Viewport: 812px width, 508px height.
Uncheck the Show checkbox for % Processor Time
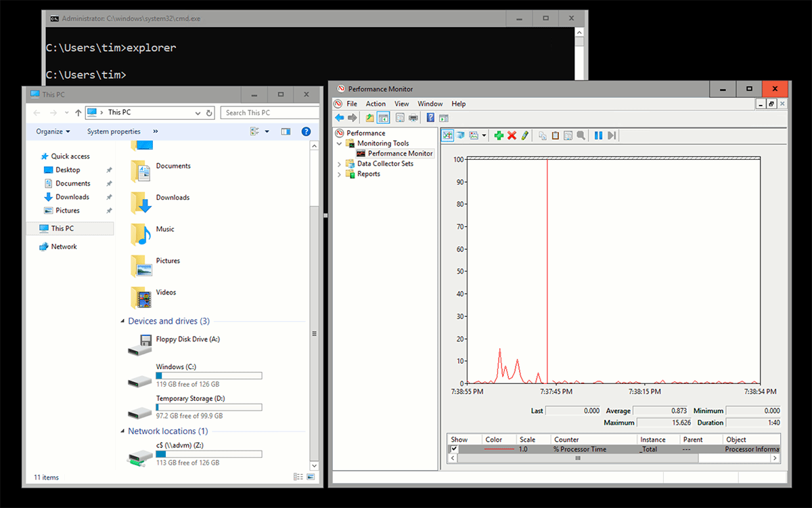click(454, 449)
